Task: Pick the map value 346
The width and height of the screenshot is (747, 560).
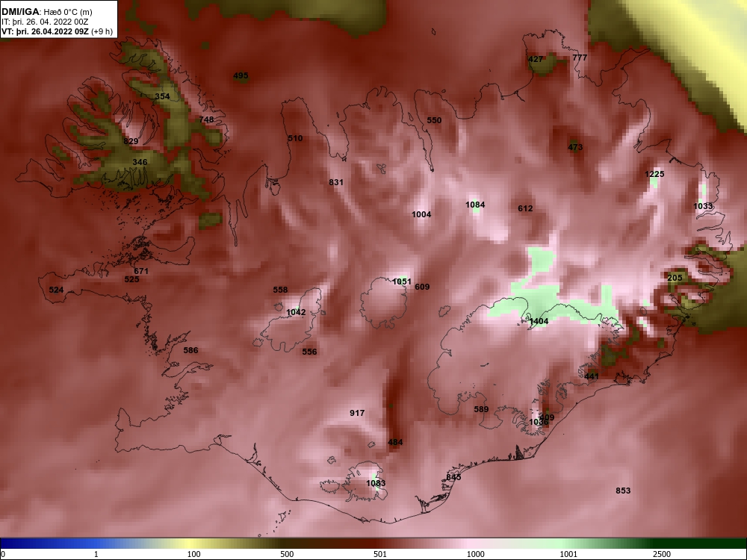Action: (140, 162)
